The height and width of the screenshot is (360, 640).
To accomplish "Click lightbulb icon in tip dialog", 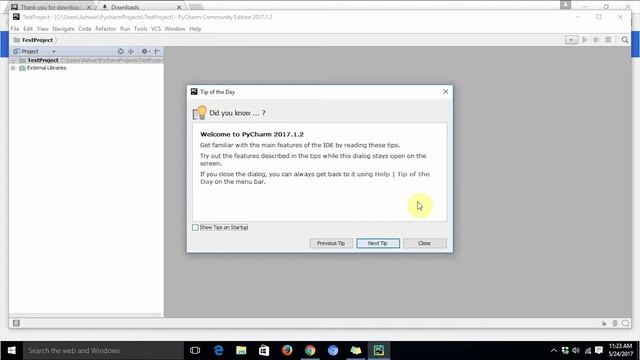I will [200, 113].
